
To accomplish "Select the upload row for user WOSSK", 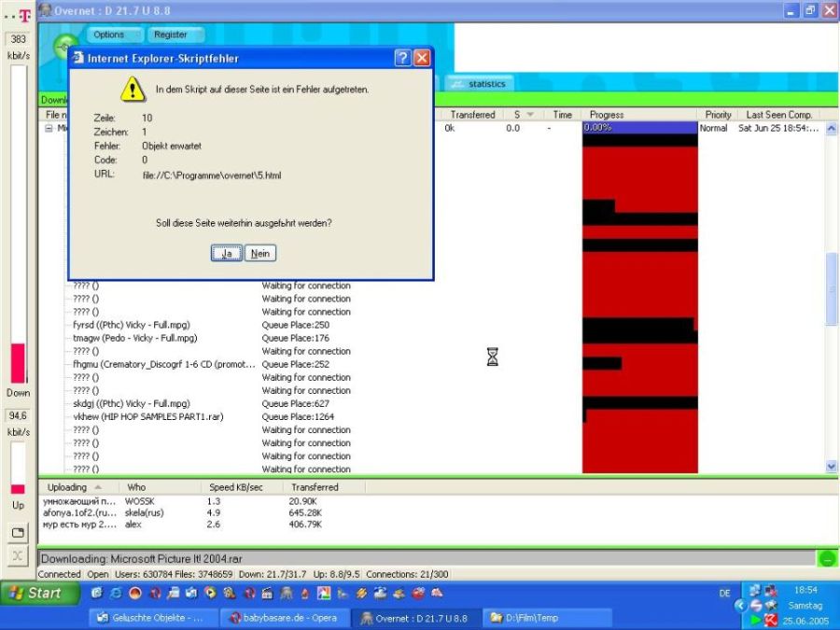I will [x=182, y=501].
